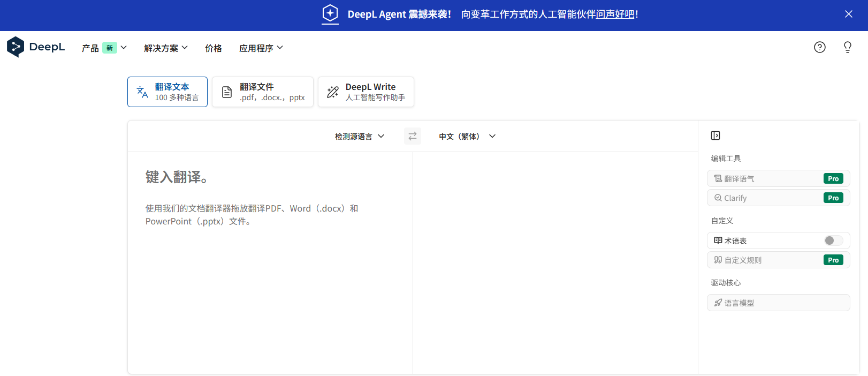Open the help question mark icon
The width and height of the screenshot is (868, 376).
click(819, 47)
